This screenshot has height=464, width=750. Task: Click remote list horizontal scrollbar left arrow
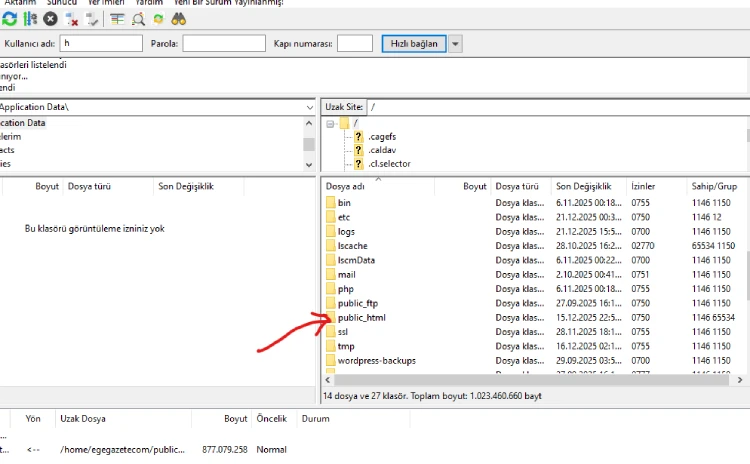328,380
